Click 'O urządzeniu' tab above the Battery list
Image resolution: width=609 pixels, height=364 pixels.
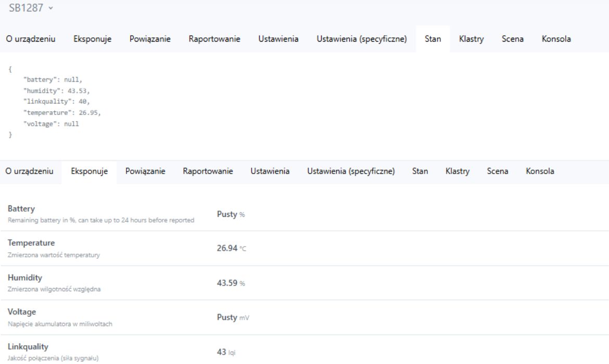(29, 171)
